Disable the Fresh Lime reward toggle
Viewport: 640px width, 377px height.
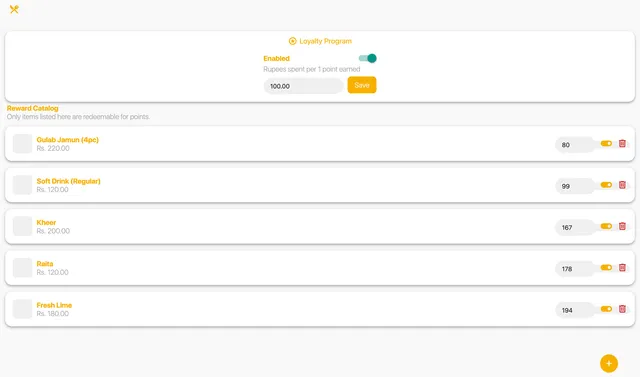click(x=606, y=309)
